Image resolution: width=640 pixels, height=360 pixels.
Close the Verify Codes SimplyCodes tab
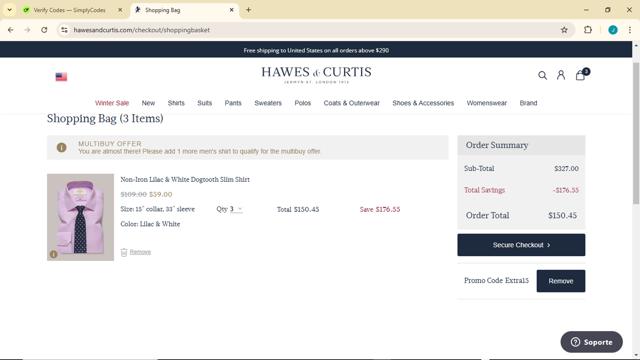coord(120,10)
